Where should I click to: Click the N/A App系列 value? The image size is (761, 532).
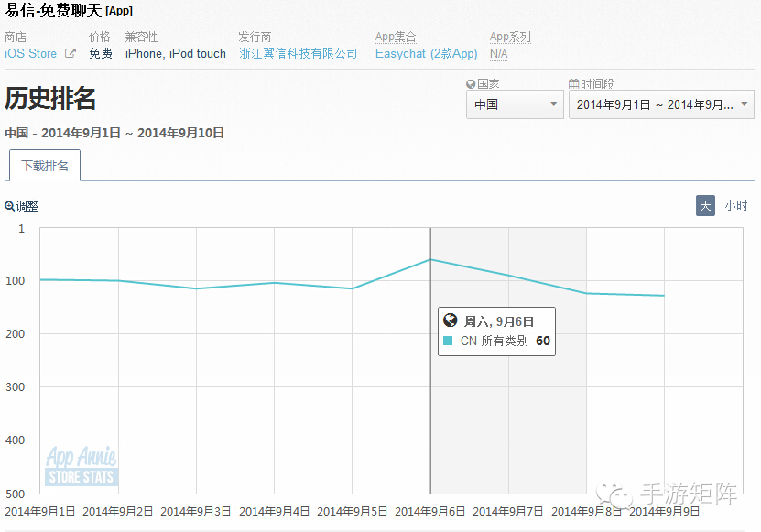pos(498,54)
